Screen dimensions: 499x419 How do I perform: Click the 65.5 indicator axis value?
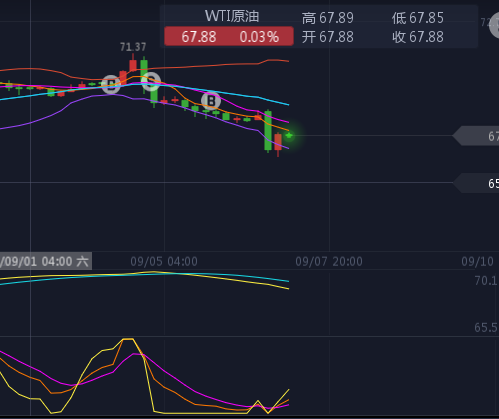[486, 327]
